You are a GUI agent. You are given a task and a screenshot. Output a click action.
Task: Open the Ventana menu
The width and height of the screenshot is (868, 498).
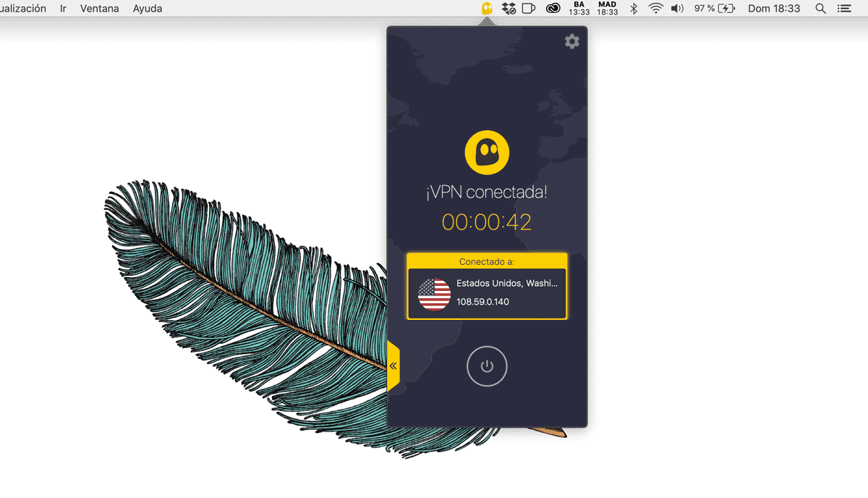(x=100, y=9)
